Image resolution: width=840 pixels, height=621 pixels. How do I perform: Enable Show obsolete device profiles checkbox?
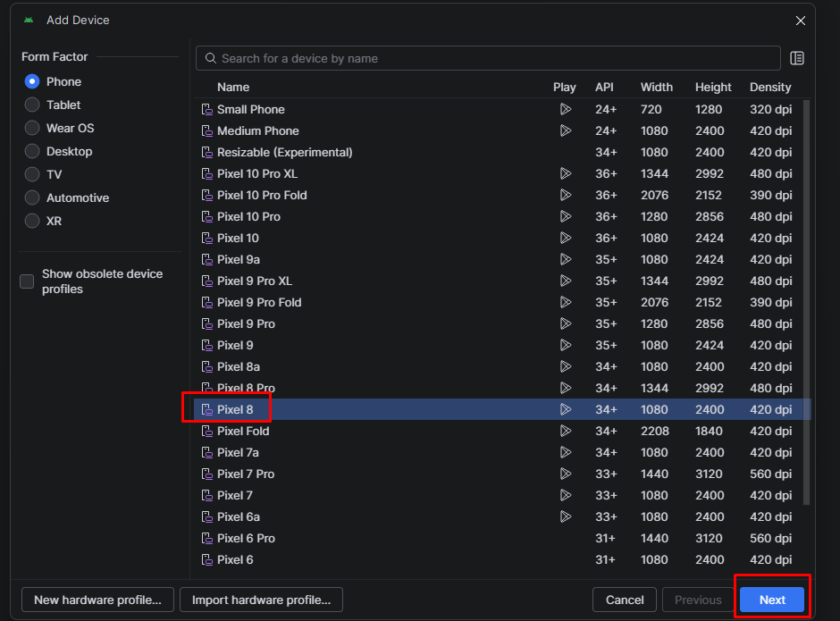point(27,281)
